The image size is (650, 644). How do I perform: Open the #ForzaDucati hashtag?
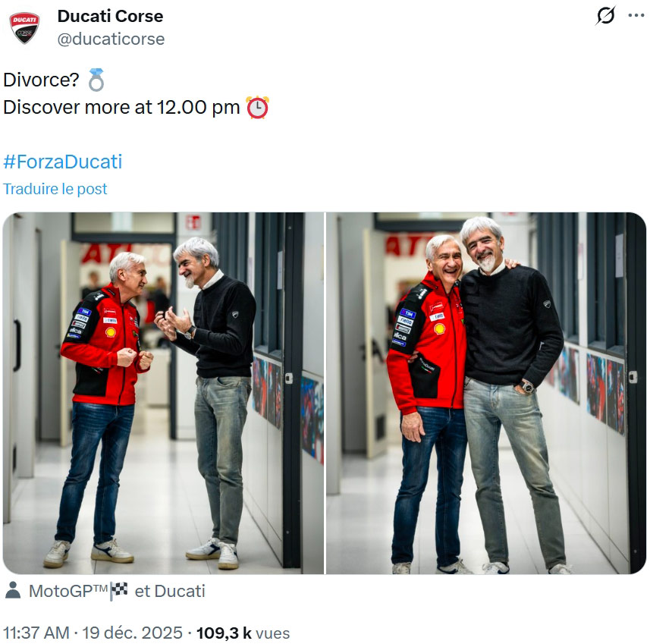(x=63, y=162)
